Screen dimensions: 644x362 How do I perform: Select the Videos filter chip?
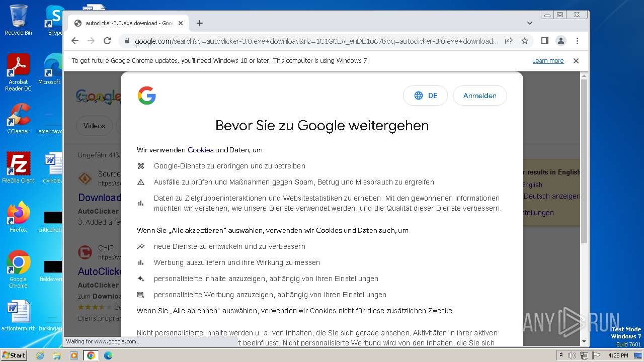94,126
